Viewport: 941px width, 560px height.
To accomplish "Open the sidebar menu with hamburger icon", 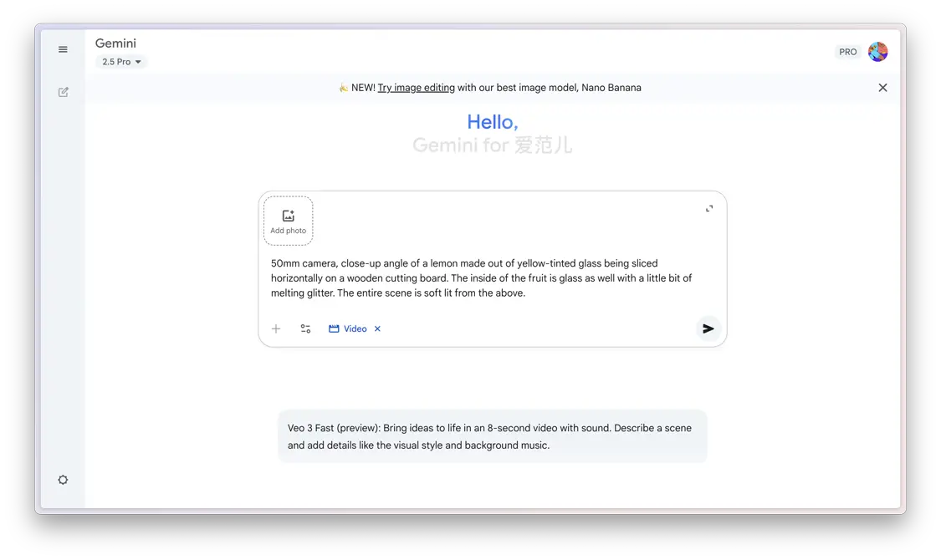I will pyautogui.click(x=62, y=48).
